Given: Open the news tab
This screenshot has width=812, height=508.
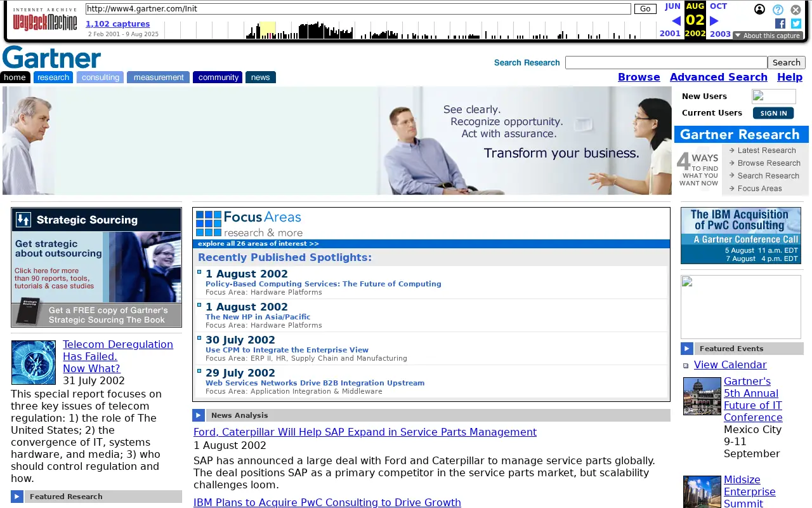Looking at the screenshot, I should click(261, 77).
